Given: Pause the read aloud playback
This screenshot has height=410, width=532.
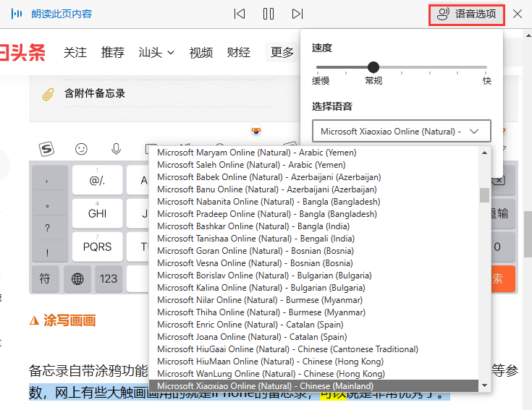Looking at the screenshot, I should tap(269, 14).
